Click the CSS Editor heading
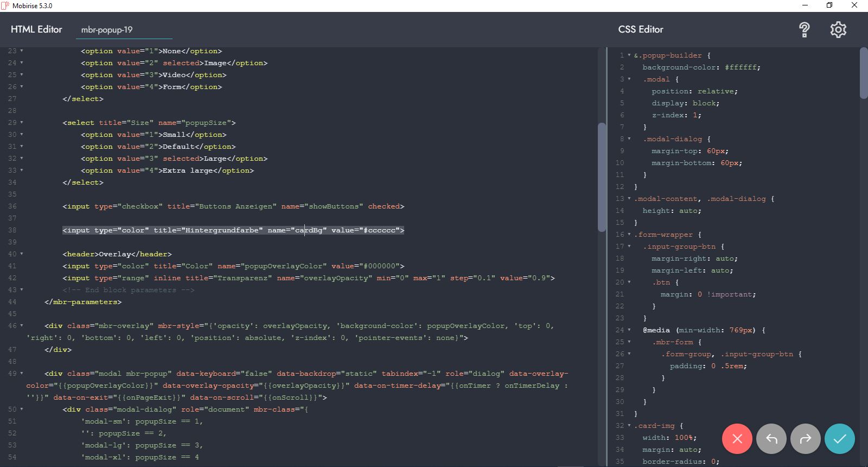The height and width of the screenshot is (467, 868). (641, 29)
